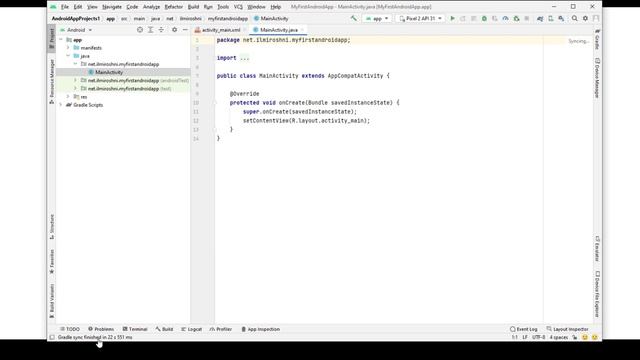
Task: Open the Resource Manager side tab
Action: click(x=52, y=81)
